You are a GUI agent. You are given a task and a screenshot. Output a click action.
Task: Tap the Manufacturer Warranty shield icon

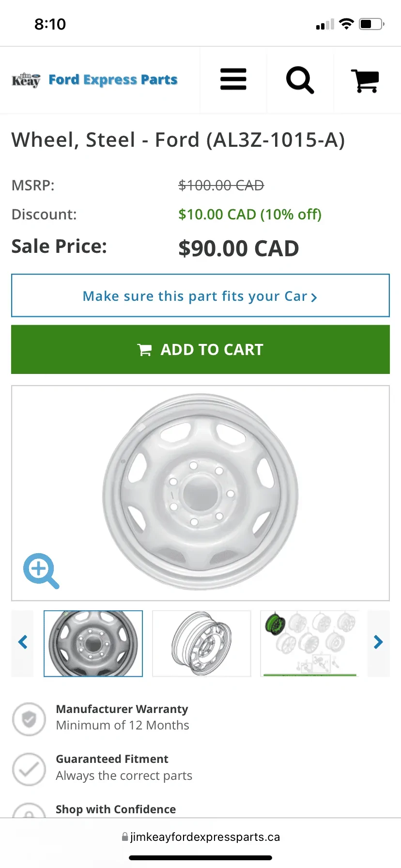pyautogui.click(x=29, y=719)
